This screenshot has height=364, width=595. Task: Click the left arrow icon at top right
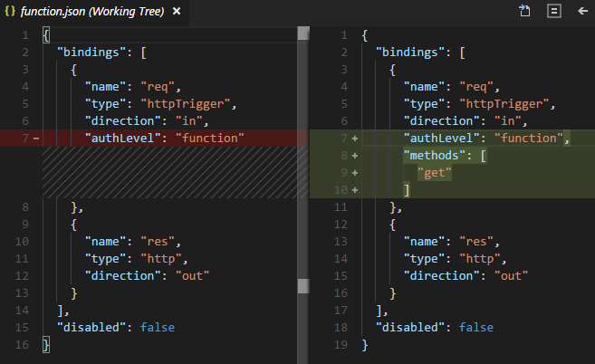point(581,12)
